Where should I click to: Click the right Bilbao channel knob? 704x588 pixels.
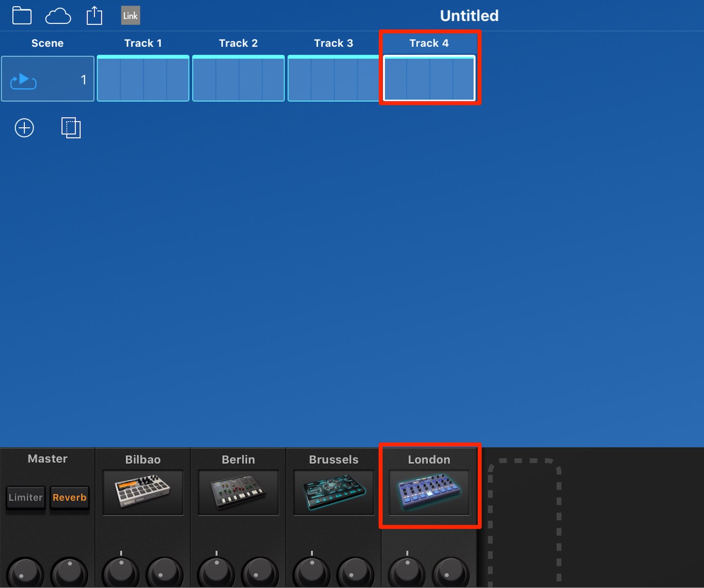[x=165, y=573]
